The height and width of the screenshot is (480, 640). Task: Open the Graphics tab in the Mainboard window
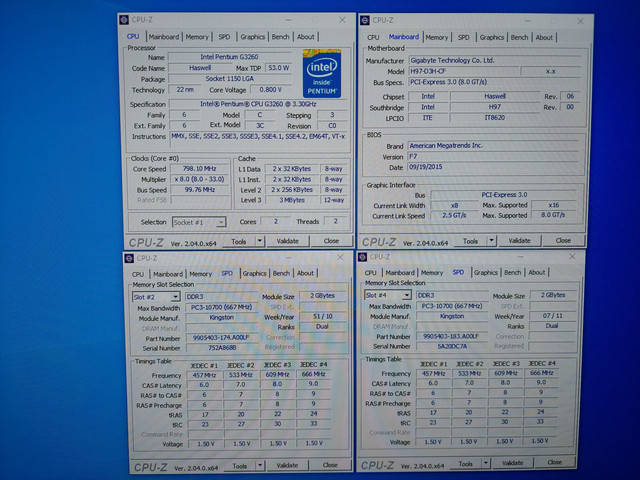[x=492, y=37]
